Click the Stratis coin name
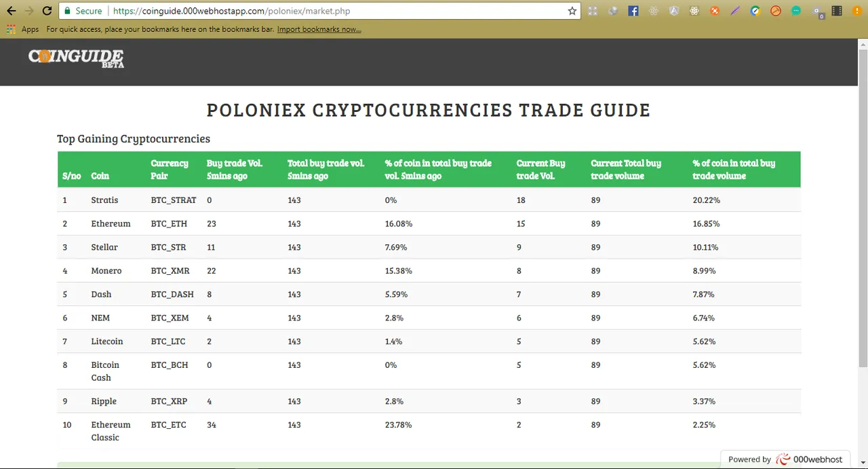The image size is (868, 469). tap(104, 200)
